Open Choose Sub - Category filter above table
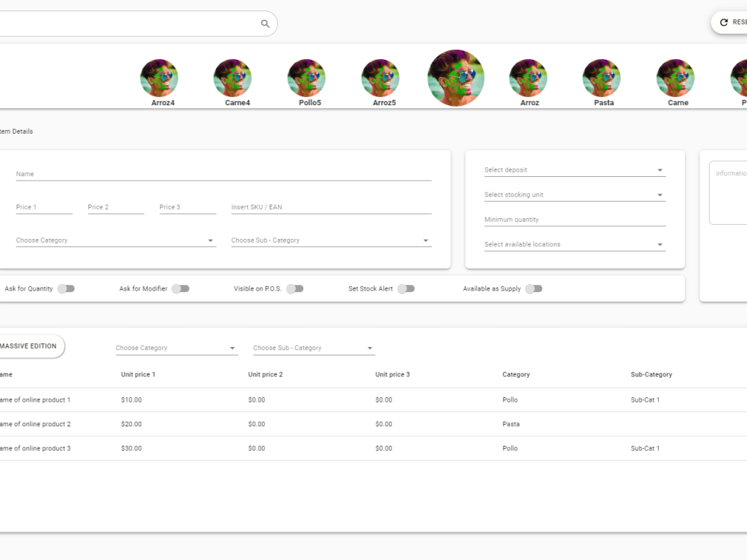This screenshot has height=560, width=747. 314,348
